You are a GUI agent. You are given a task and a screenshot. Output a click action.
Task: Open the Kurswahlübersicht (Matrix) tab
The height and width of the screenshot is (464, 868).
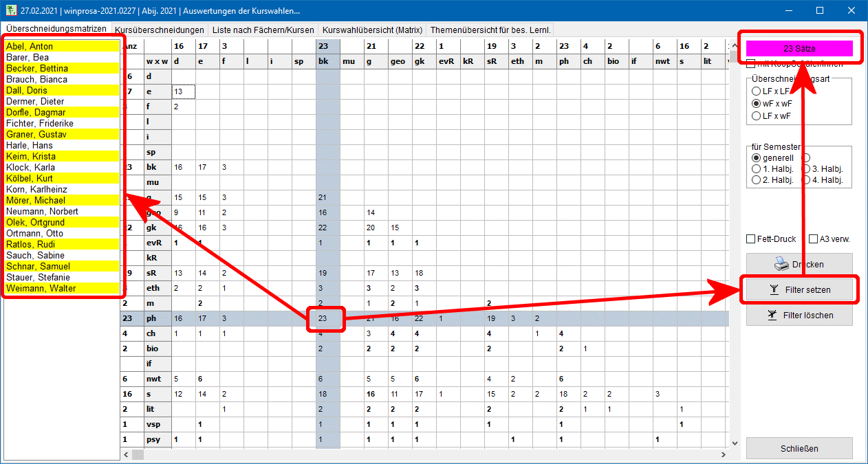pyautogui.click(x=372, y=30)
